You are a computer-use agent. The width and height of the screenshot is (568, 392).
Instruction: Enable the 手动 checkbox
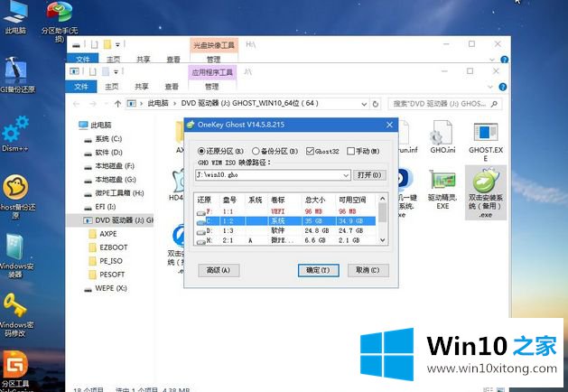click(363, 151)
